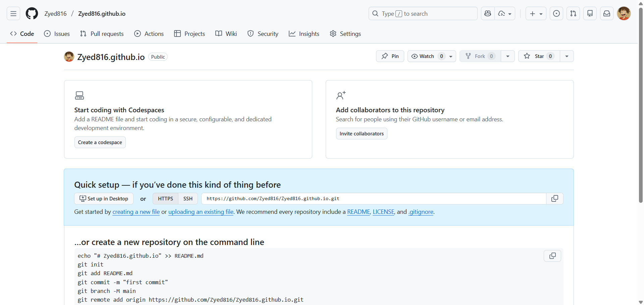The height and width of the screenshot is (305, 644).
Task: Click 'Start coding with Codespaces' heading
Action: 119,110
